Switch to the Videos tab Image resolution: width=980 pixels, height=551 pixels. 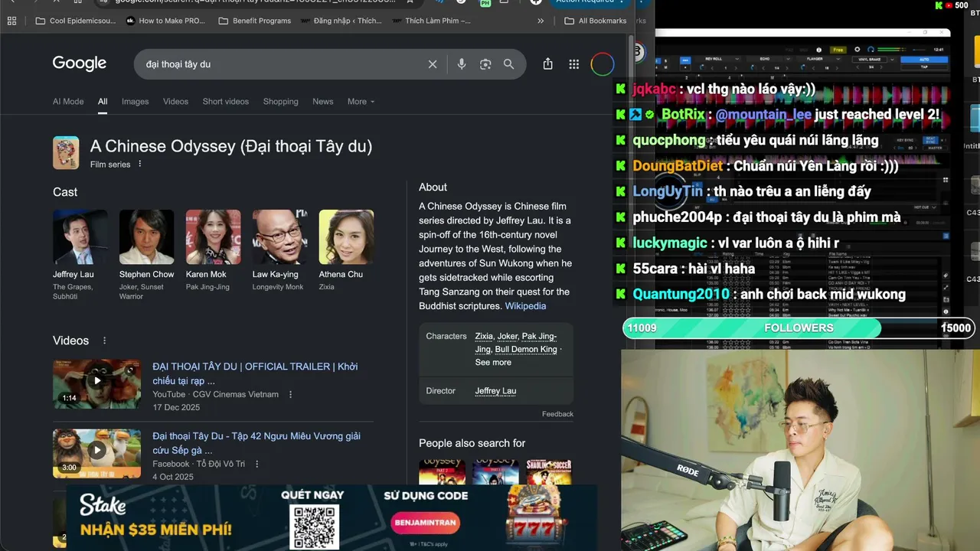click(x=175, y=102)
